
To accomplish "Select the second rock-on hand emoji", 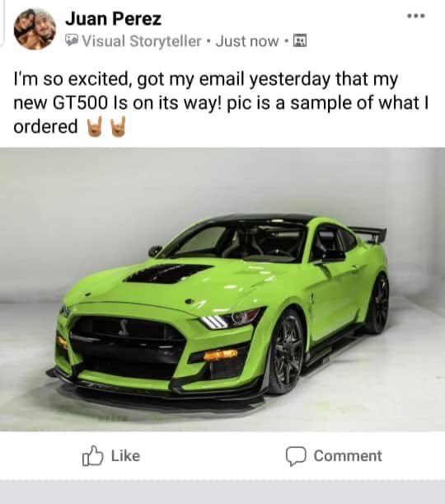I will [x=118, y=126].
